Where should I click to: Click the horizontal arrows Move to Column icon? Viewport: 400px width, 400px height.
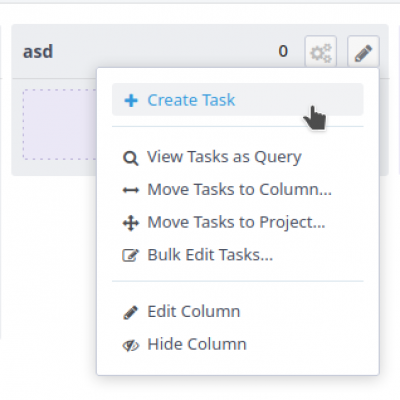131,190
